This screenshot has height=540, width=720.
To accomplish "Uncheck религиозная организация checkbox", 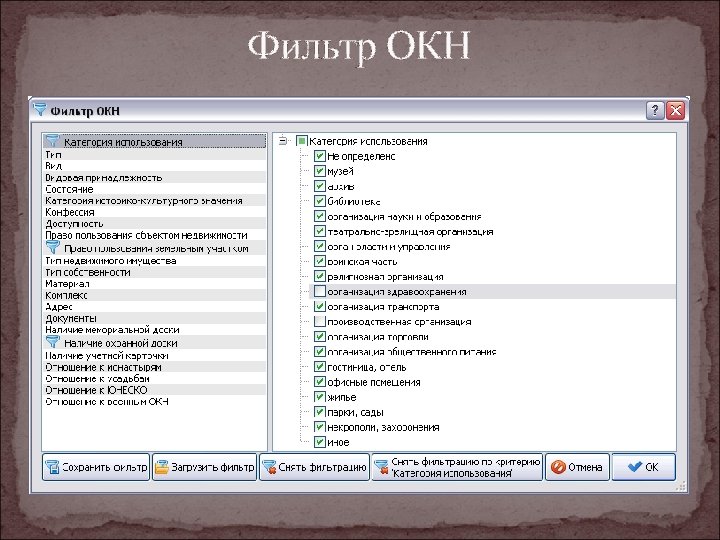I will pyautogui.click(x=320, y=276).
